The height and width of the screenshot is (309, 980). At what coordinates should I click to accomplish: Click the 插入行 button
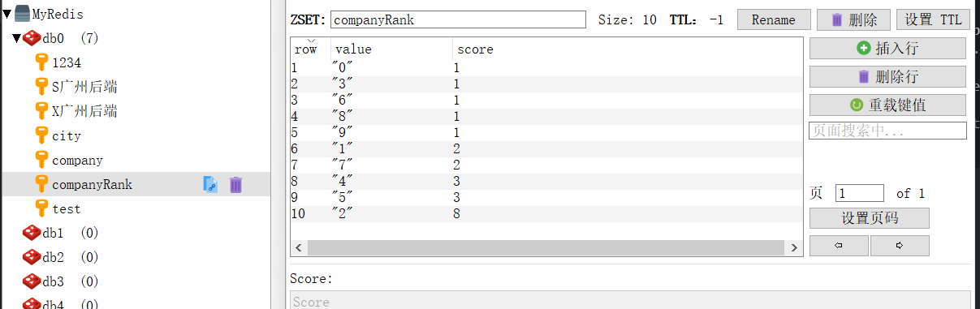tap(887, 49)
